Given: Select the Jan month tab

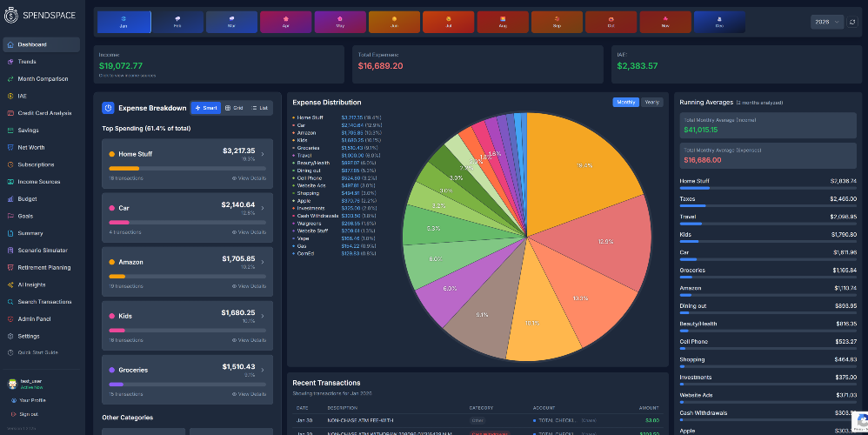Looking at the screenshot, I should tap(124, 22).
